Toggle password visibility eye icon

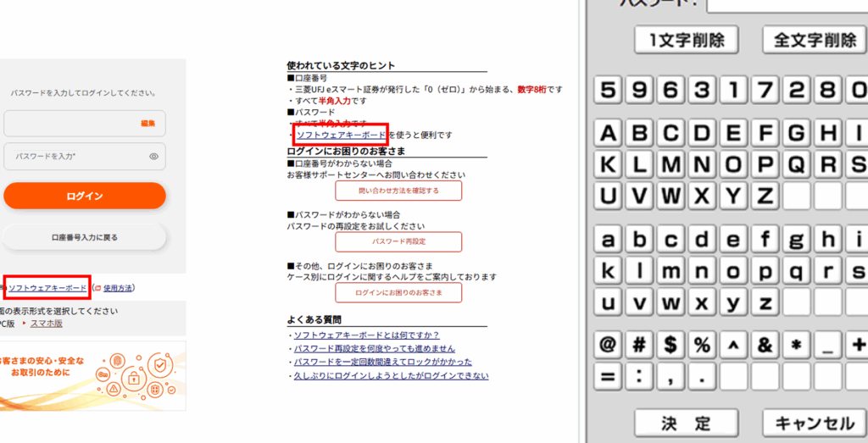(153, 157)
